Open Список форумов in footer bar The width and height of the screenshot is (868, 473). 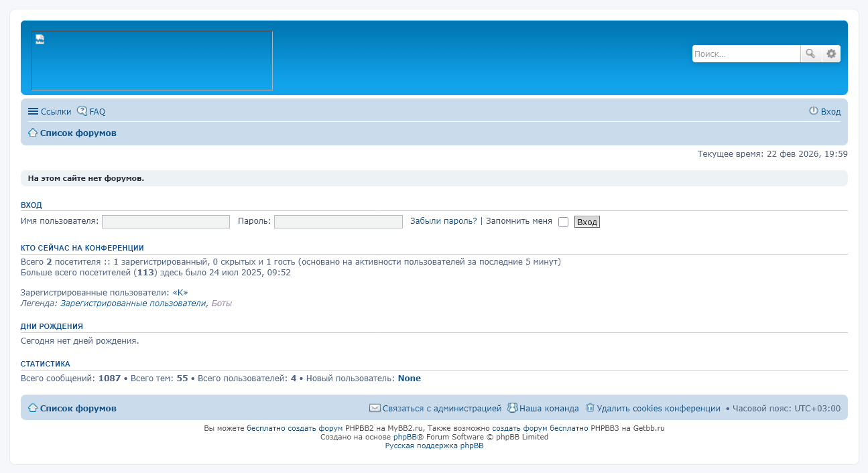[78, 408]
